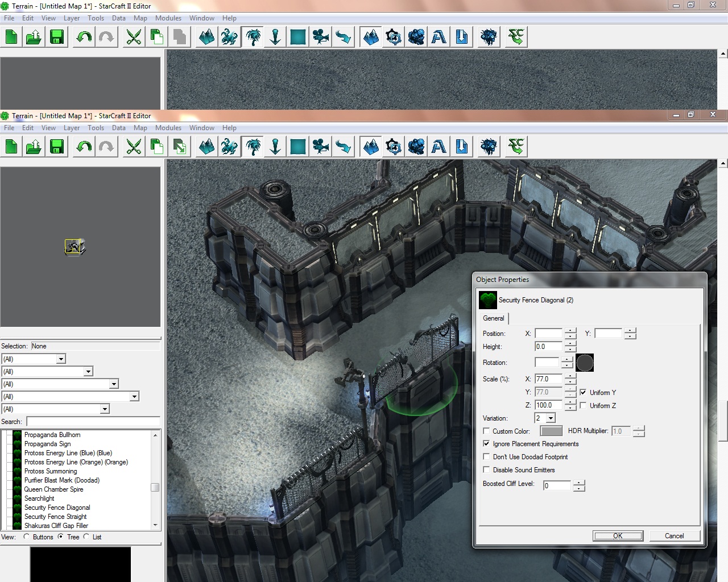
Task: Cancel the Object Properties dialog
Action: [674, 536]
